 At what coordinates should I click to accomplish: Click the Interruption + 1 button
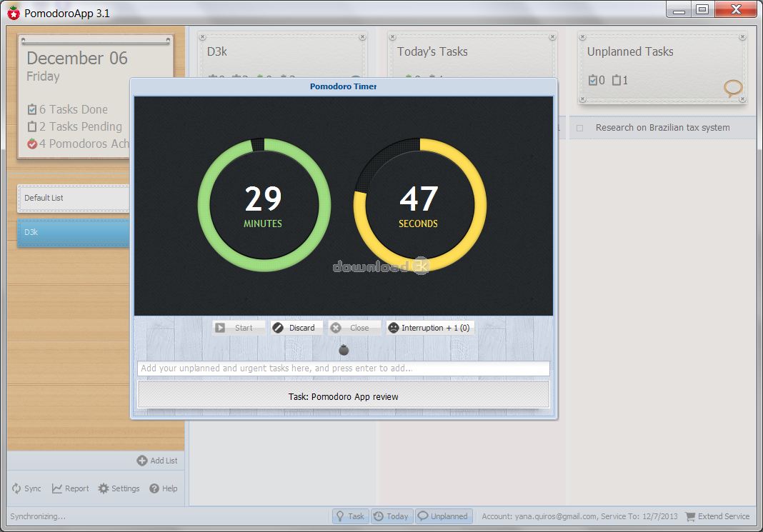pyautogui.click(x=429, y=328)
